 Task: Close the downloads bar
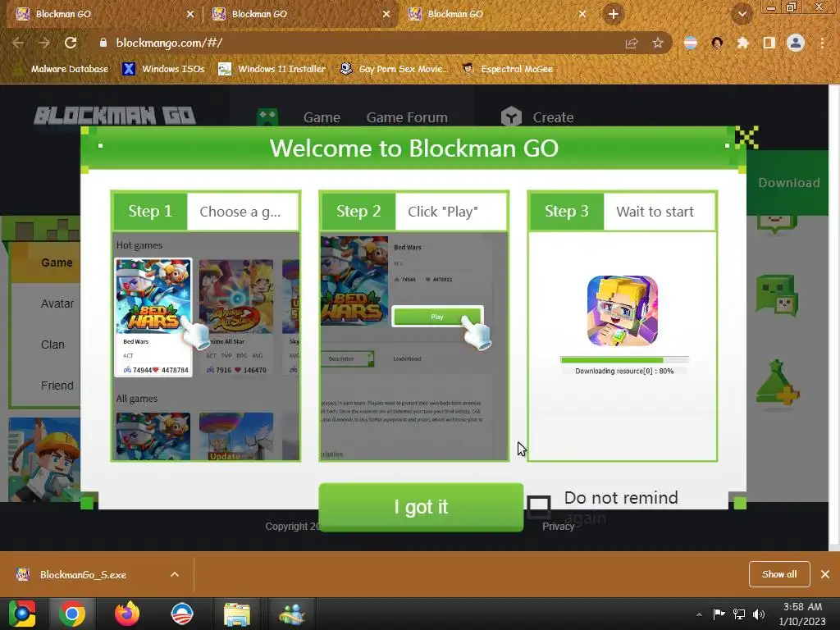[825, 574]
